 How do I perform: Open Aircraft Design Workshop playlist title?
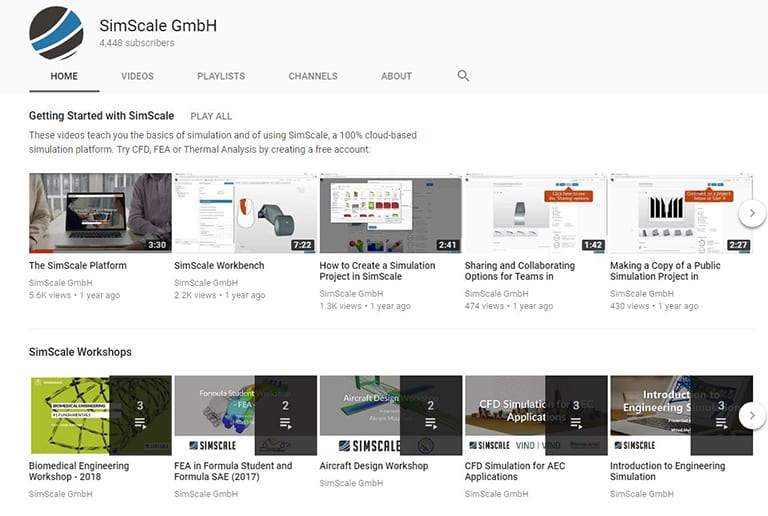pyautogui.click(x=374, y=466)
